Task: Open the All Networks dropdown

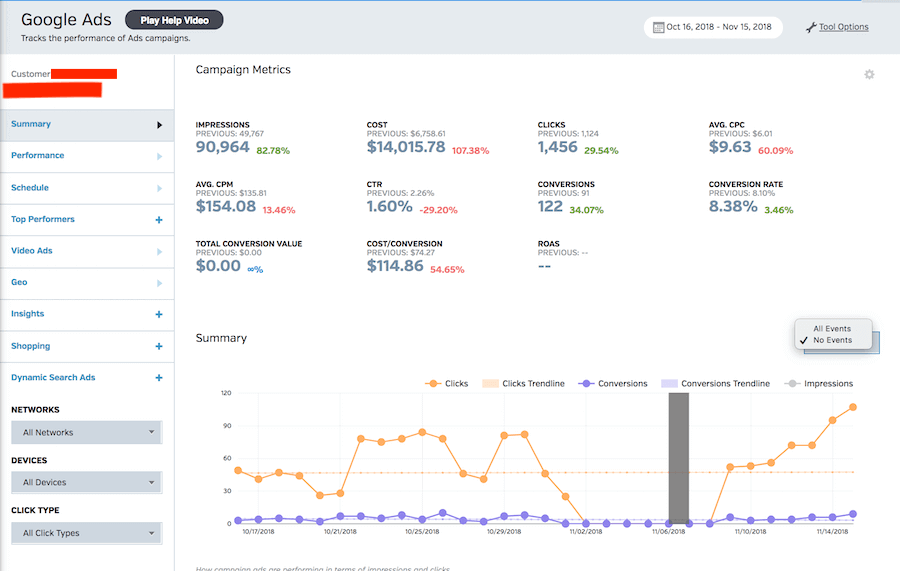Action: click(86, 433)
